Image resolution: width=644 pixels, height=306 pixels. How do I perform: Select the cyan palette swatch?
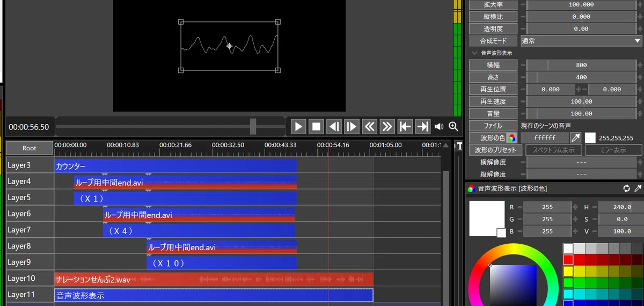click(x=568, y=294)
